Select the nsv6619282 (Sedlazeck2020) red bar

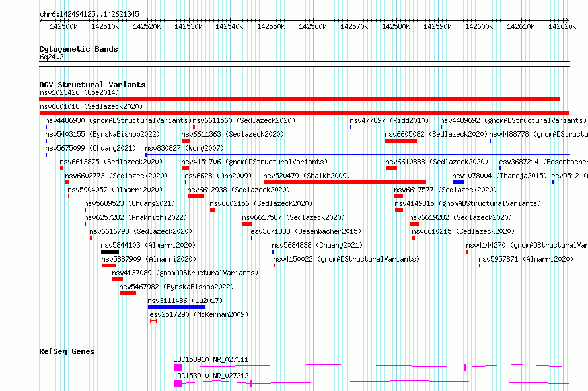pos(414,224)
